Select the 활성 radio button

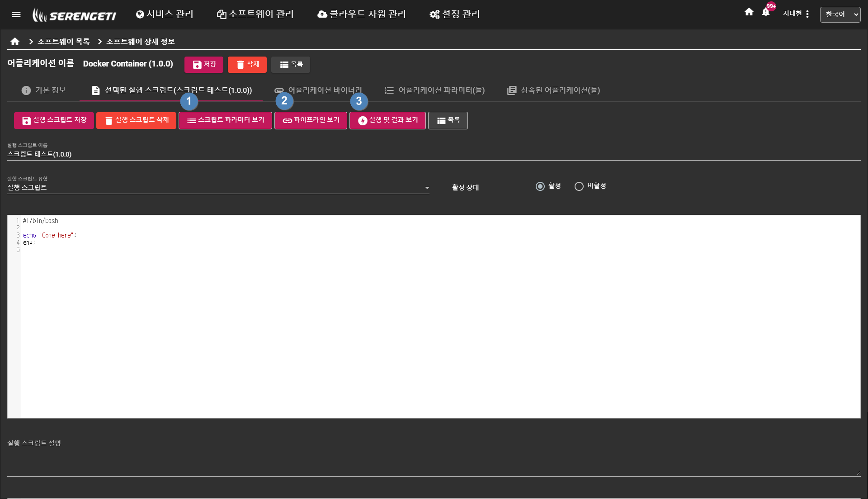coord(540,186)
